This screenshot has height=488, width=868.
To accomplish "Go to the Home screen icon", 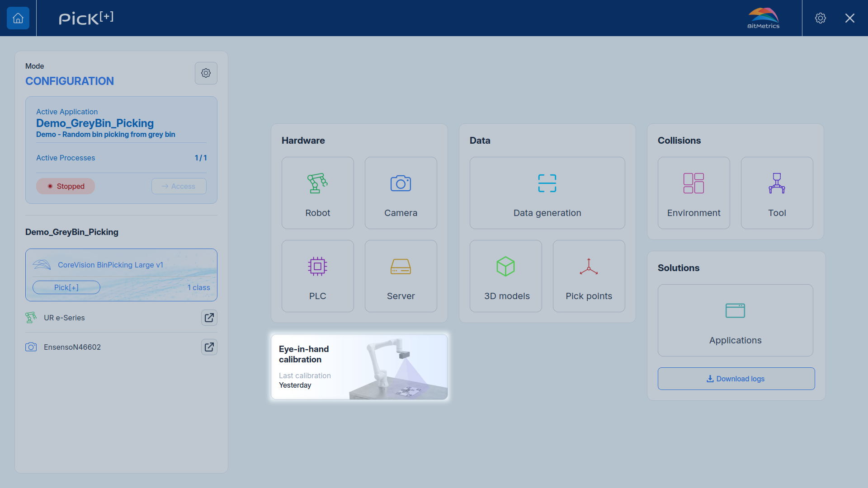I will (18, 18).
